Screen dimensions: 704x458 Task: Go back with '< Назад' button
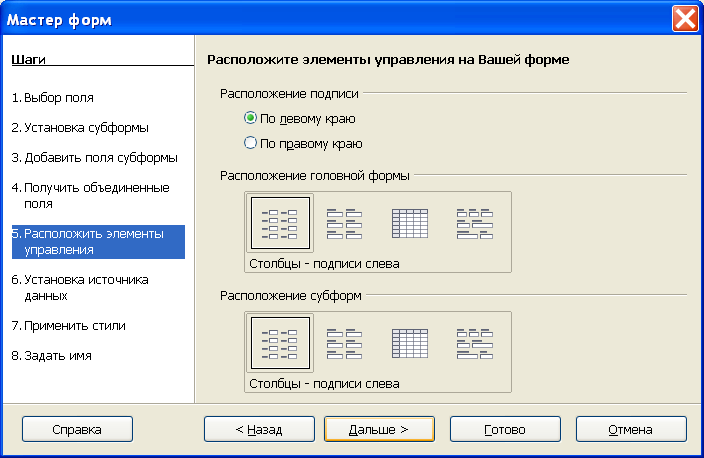click(259, 429)
